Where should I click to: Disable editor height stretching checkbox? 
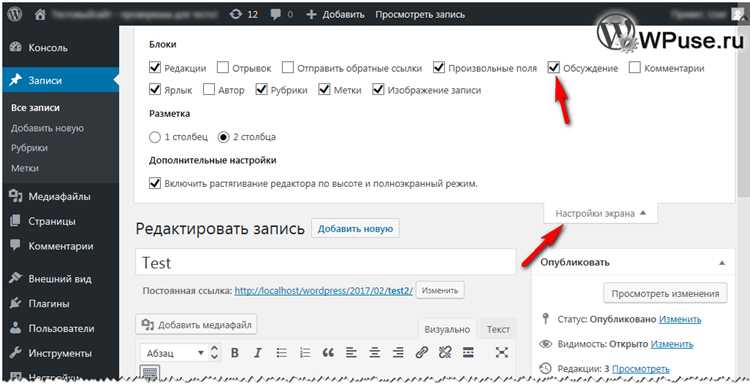[155, 183]
